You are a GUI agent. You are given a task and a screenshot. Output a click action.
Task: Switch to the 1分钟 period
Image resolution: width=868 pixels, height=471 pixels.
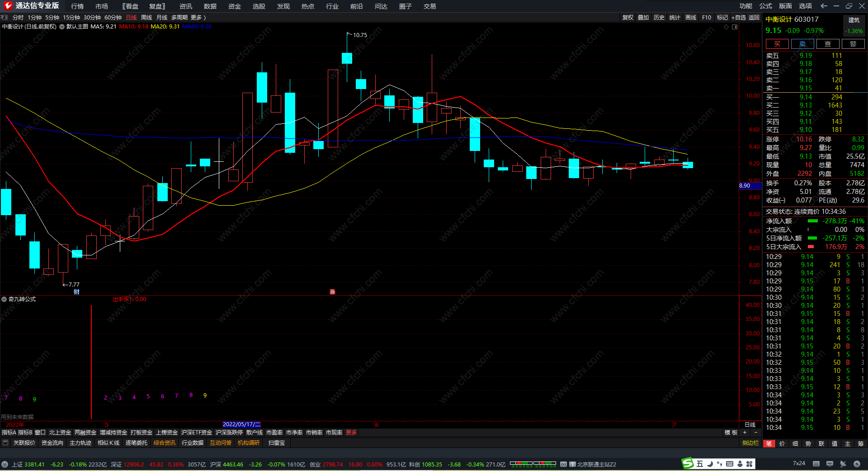(x=35, y=18)
